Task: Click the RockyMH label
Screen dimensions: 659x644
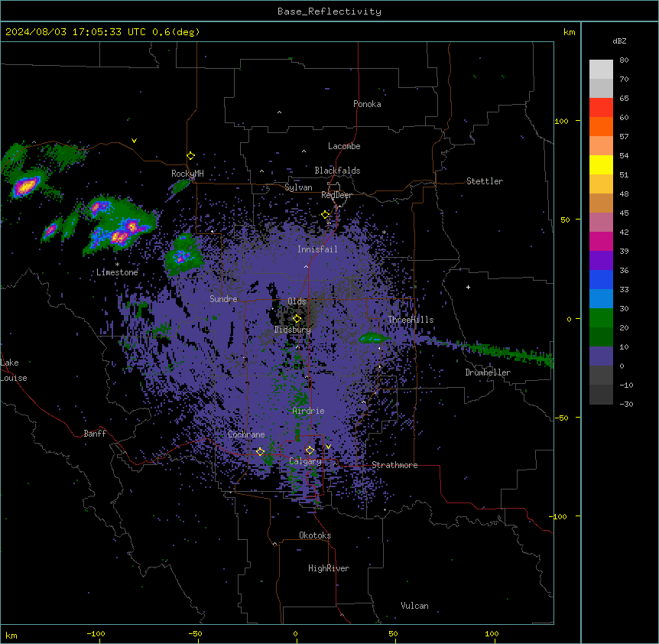Action: click(187, 174)
